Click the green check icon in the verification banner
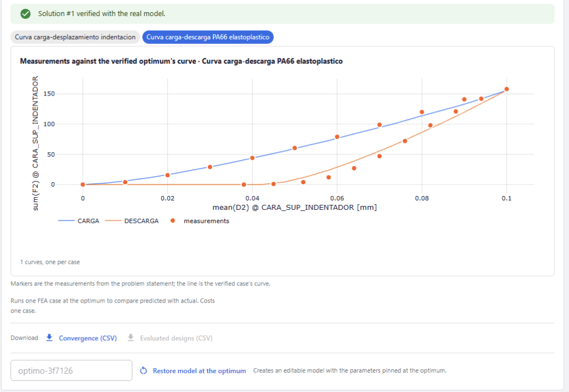 click(x=26, y=14)
